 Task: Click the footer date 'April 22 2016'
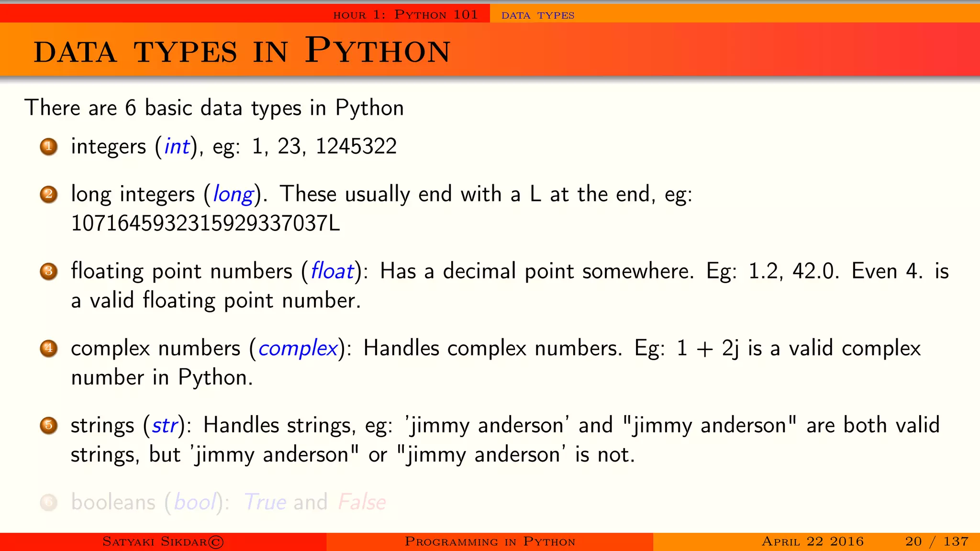(813, 541)
